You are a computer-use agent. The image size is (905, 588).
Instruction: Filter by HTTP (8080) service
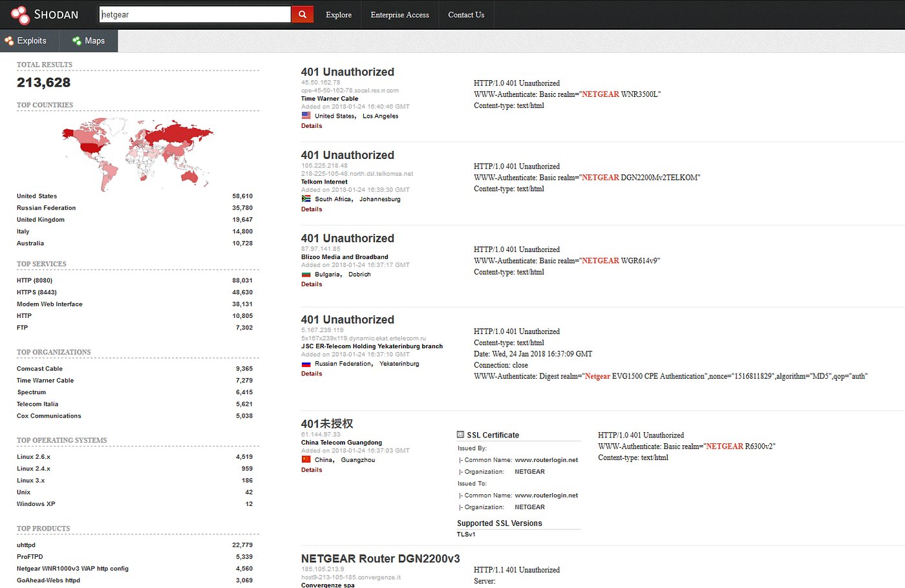pyautogui.click(x=35, y=280)
